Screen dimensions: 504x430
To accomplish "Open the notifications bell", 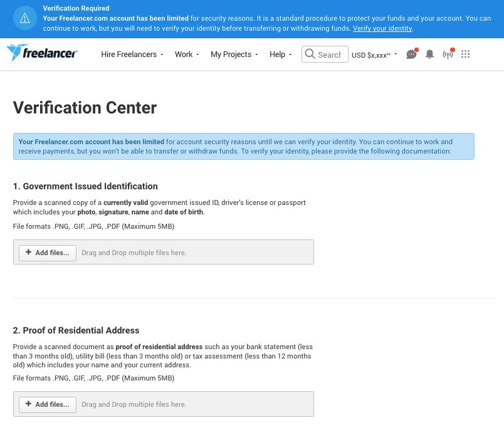I will 429,54.
